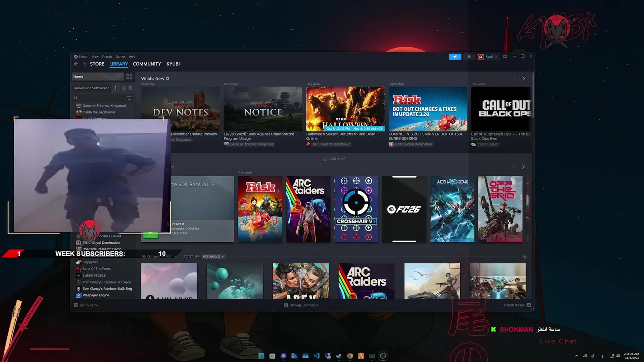This screenshot has height=362, width=644.
Task: Open the NOTICE bans news card
Action: 263,109
